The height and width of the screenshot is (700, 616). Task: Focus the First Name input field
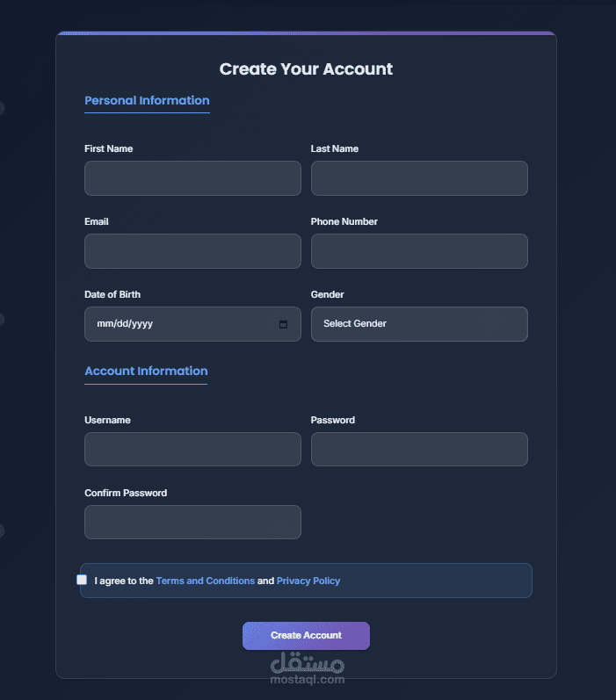[192, 178]
